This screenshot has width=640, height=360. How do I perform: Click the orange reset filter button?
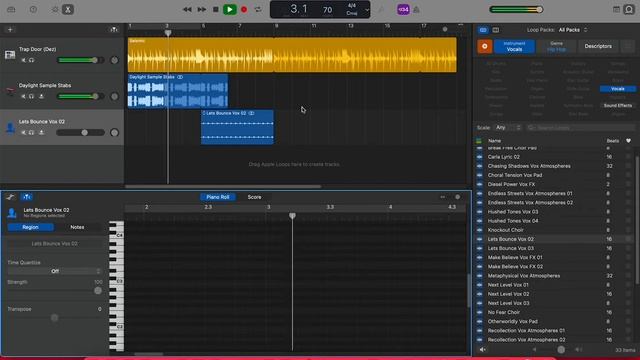coord(484,47)
